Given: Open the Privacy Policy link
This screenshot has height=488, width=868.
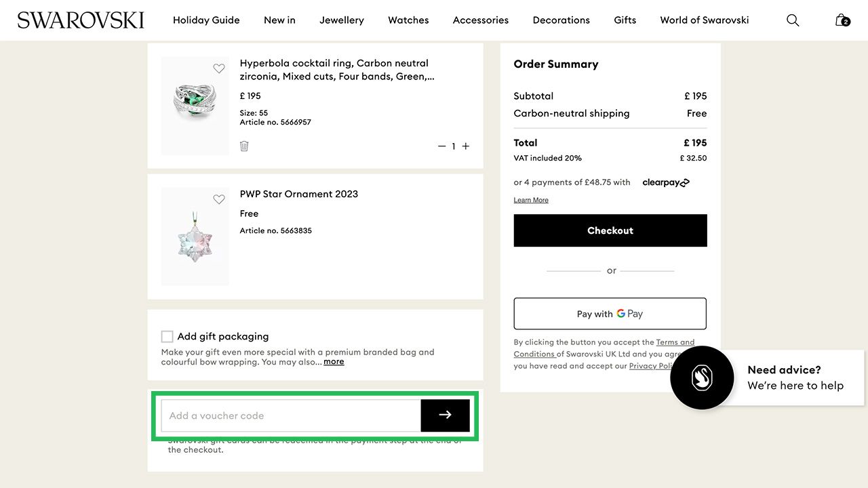Looking at the screenshot, I should click(651, 366).
